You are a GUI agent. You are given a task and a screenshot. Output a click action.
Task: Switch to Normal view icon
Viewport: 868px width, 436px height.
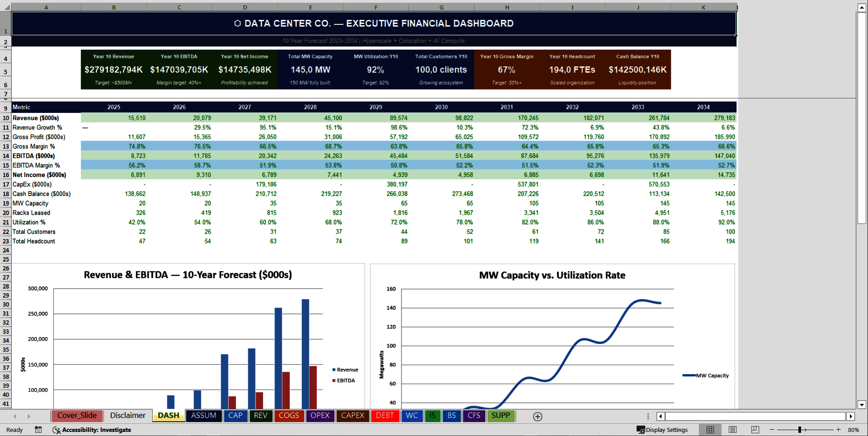pyautogui.click(x=710, y=430)
